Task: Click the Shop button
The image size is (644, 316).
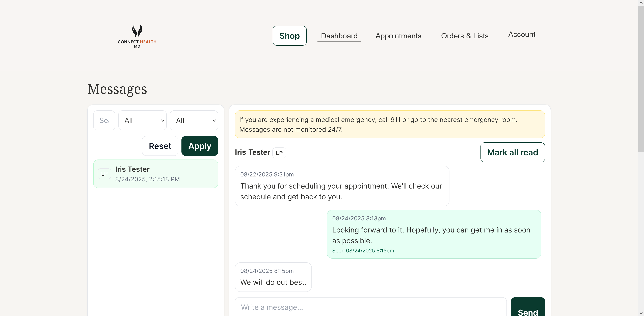Action: (289, 36)
